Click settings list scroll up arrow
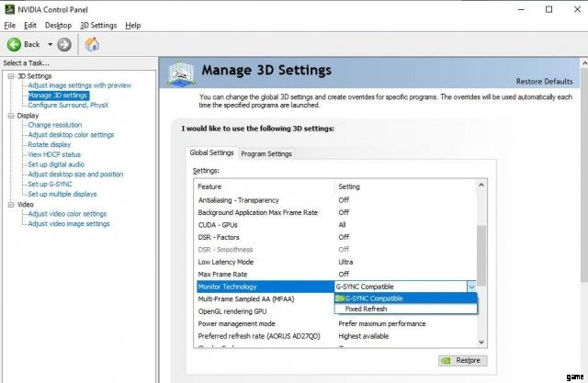588x383 pixels. pos(481,185)
